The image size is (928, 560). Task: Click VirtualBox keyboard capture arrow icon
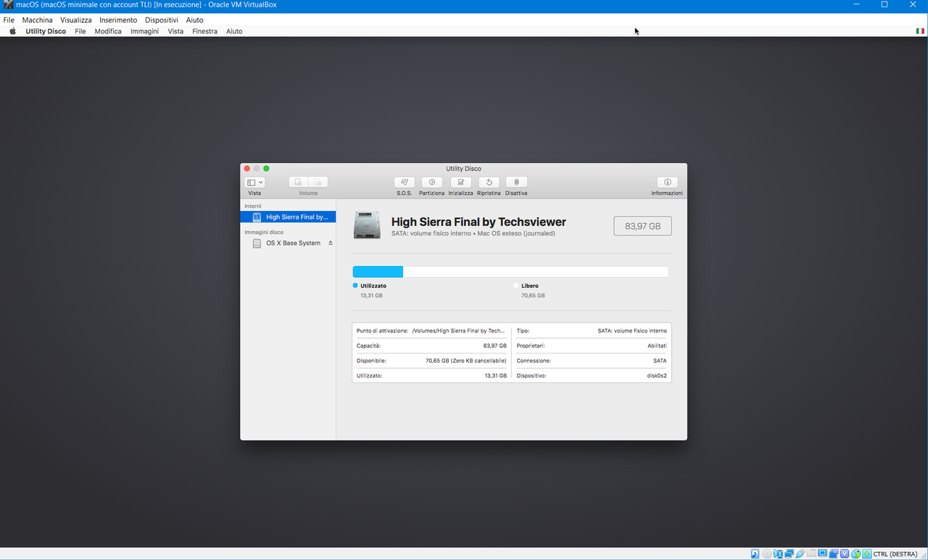click(867, 554)
